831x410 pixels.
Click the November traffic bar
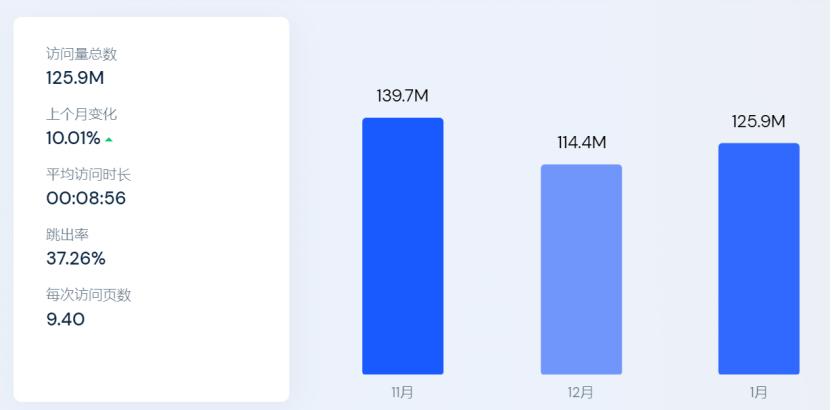click(402, 246)
